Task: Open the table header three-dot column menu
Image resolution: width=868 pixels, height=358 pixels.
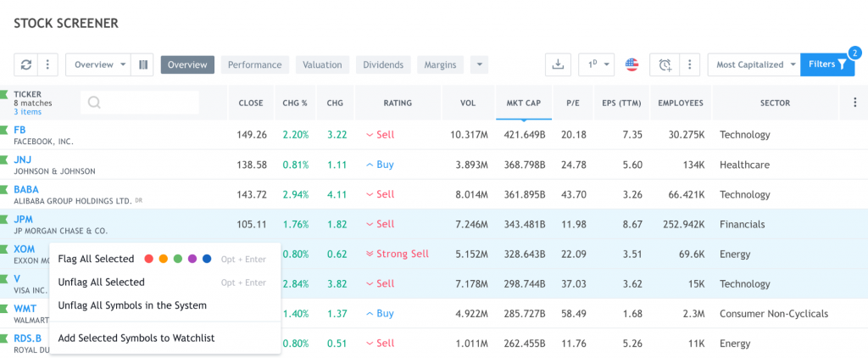Action: click(854, 103)
